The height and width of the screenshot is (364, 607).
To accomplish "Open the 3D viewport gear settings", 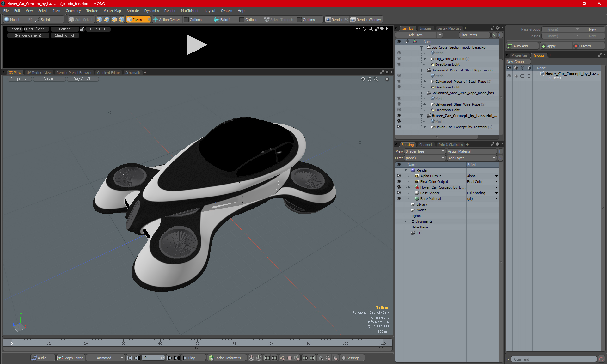I will [387, 79].
